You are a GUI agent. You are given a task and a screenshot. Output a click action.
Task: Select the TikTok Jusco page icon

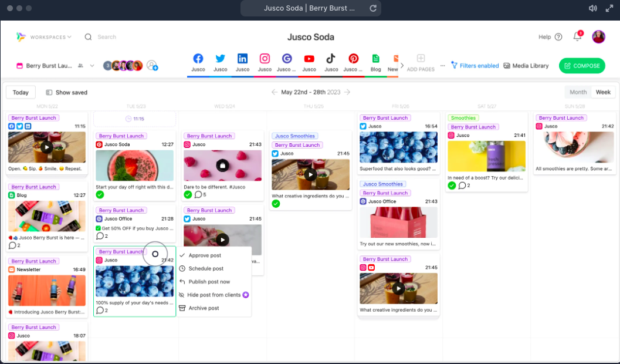tap(331, 59)
